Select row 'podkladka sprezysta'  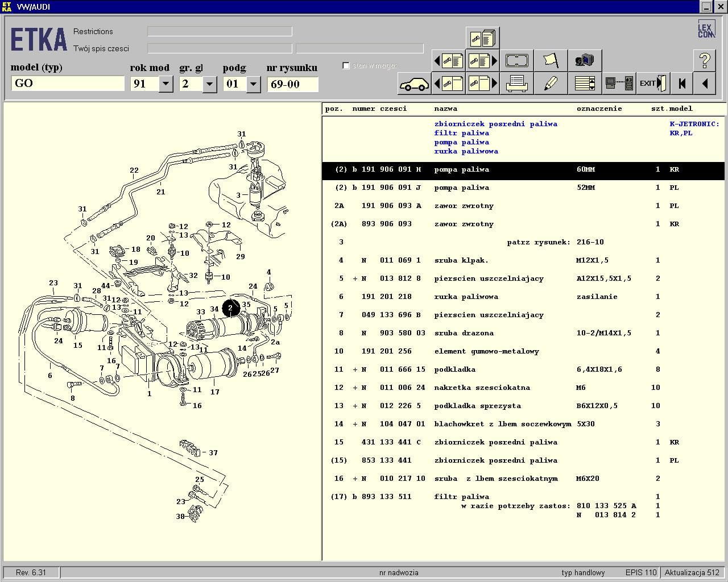[x=523, y=406]
